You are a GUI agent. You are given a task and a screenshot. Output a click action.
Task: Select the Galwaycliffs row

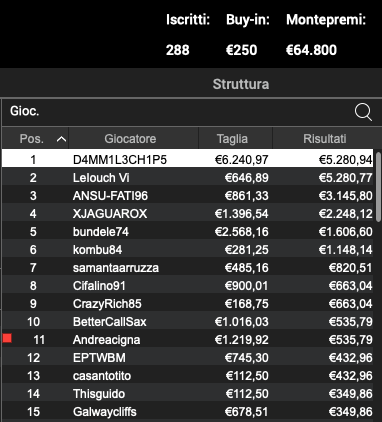pos(188,411)
